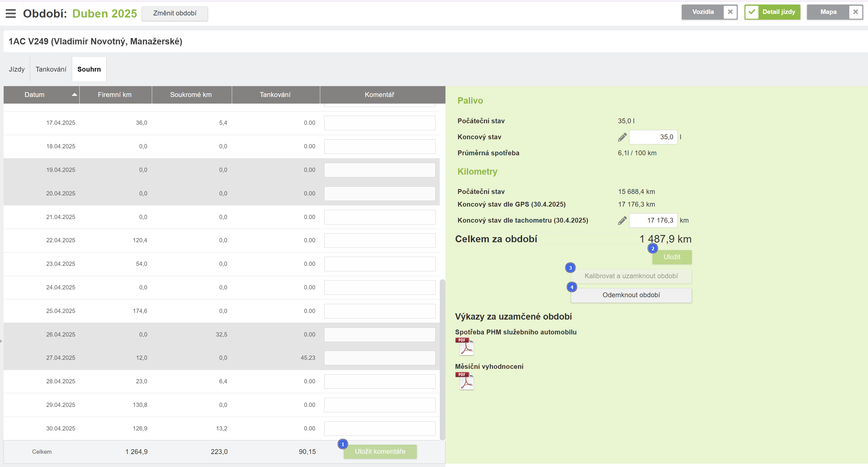Close the Mapa panel with X
The image size is (868, 467).
(855, 12)
